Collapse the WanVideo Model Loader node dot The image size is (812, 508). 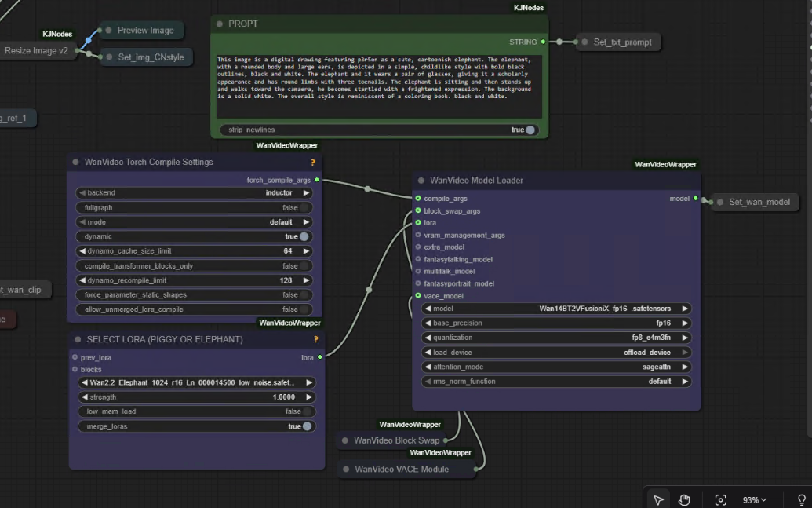point(421,181)
